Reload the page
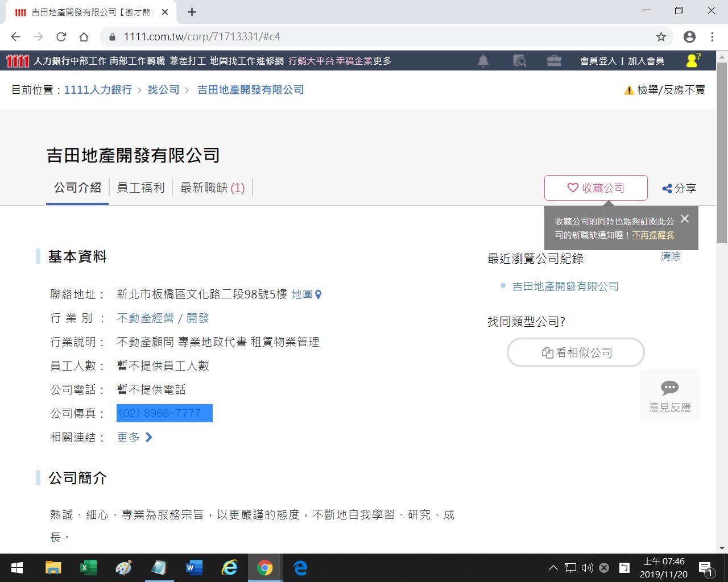The height and width of the screenshot is (582, 728). 61,37
